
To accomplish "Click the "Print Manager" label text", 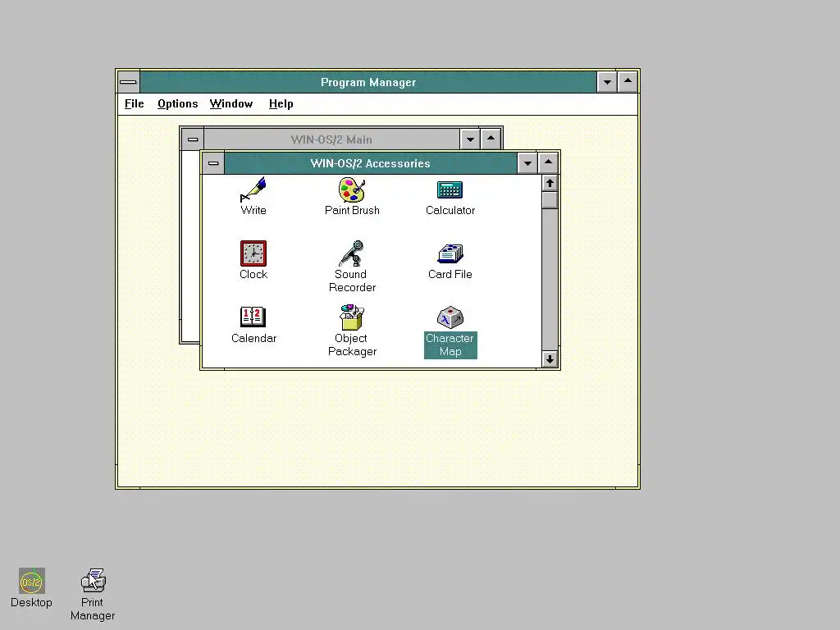I will (x=93, y=609).
